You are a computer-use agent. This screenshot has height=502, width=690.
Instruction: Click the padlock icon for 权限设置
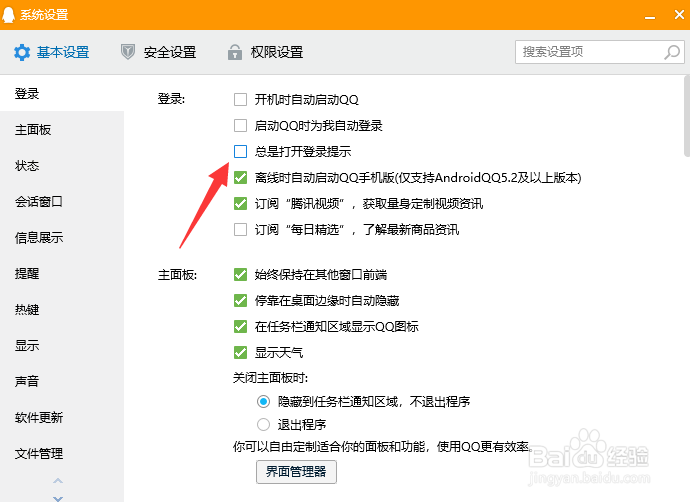click(235, 52)
